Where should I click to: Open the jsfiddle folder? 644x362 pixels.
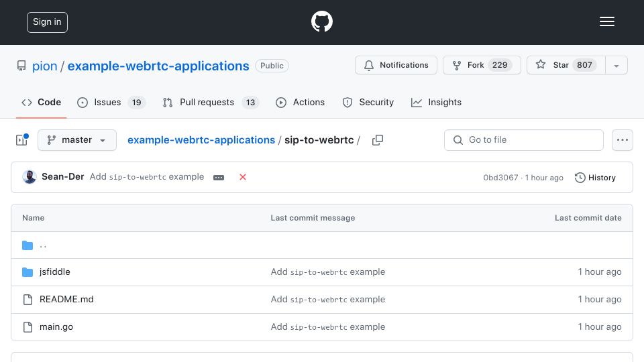(x=54, y=271)
